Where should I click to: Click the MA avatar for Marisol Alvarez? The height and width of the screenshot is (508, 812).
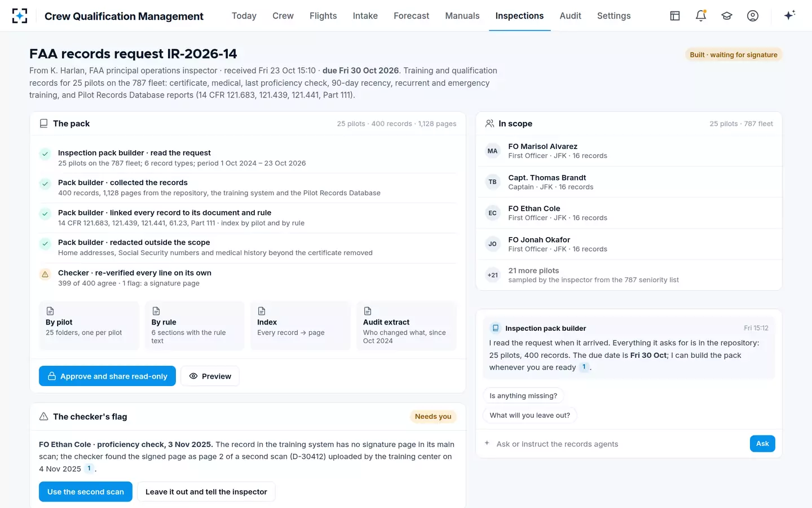tap(492, 151)
